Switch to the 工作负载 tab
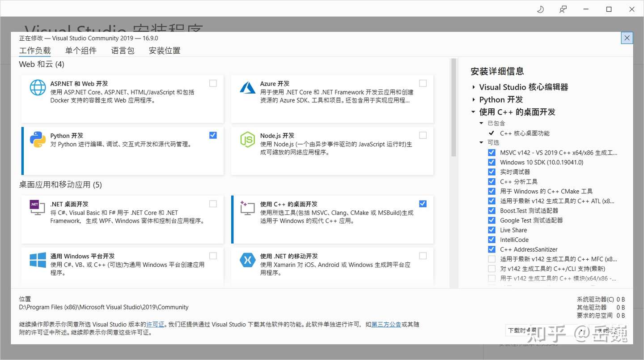The width and height of the screenshot is (644, 360). click(x=35, y=51)
